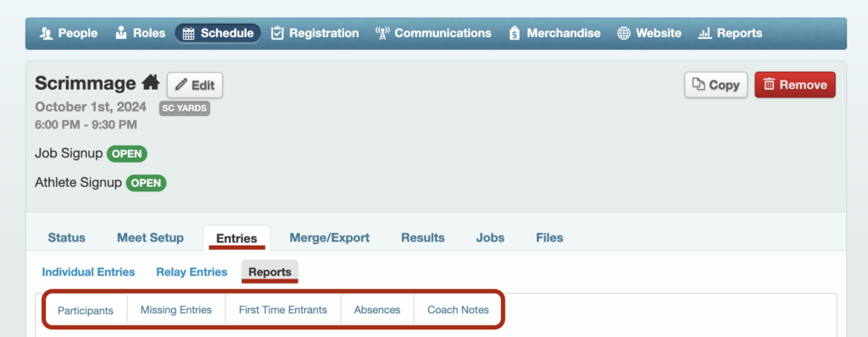Image resolution: width=868 pixels, height=337 pixels.
Task: Open the People section icon
Action: [x=47, y=33]
